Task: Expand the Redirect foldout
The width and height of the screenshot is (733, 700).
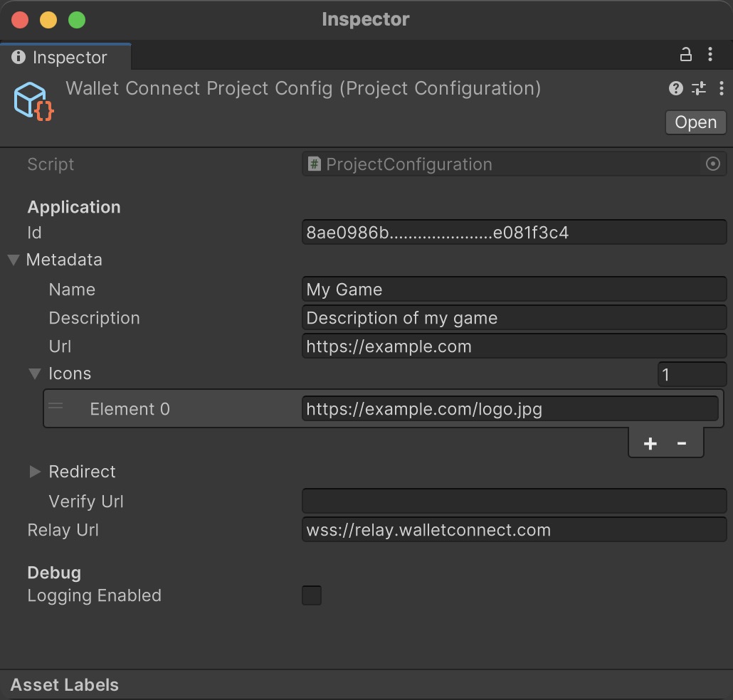Action: coord(35,472)
